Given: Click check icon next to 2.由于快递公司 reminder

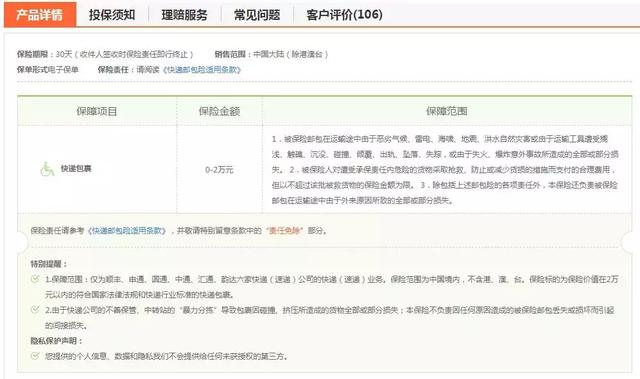Looking at the screenshot, I should 35,310.
